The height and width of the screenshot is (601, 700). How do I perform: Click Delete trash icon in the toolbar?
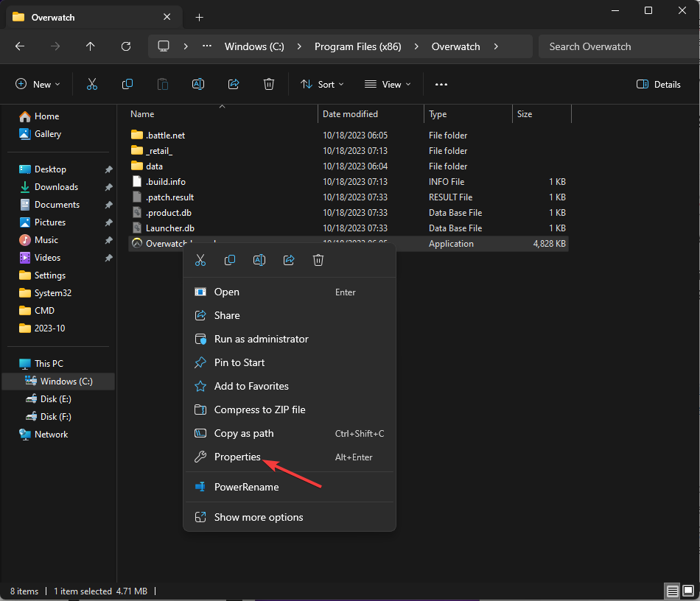[x=269, y=84]
